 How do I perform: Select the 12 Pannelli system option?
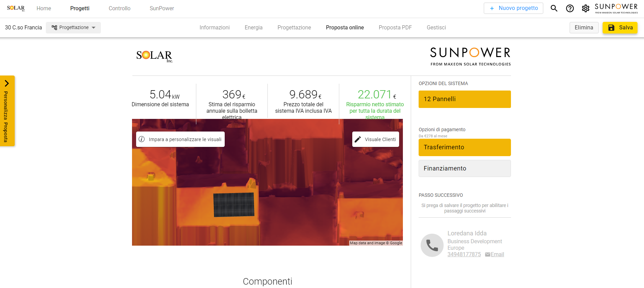click(x=464, y=99)
